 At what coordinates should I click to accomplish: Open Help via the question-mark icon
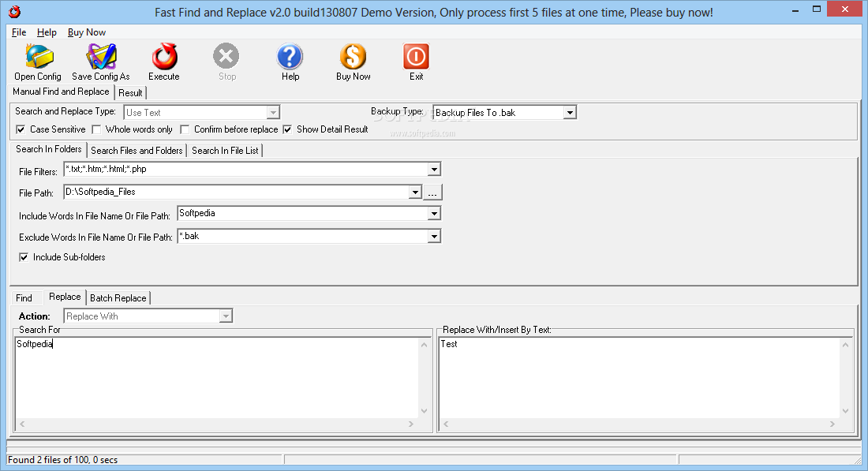pos(290,57)
